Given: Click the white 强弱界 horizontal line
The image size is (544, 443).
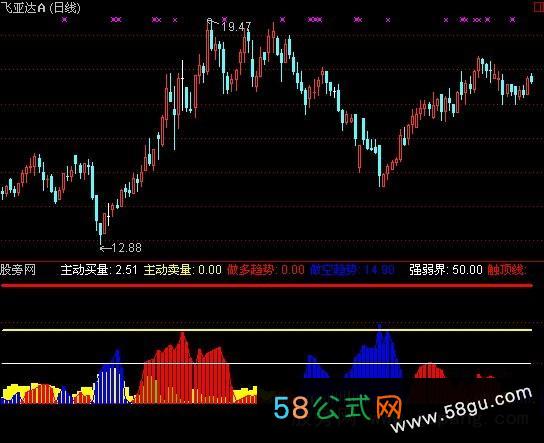Looking at the screenshot, I should click(266, 363).
